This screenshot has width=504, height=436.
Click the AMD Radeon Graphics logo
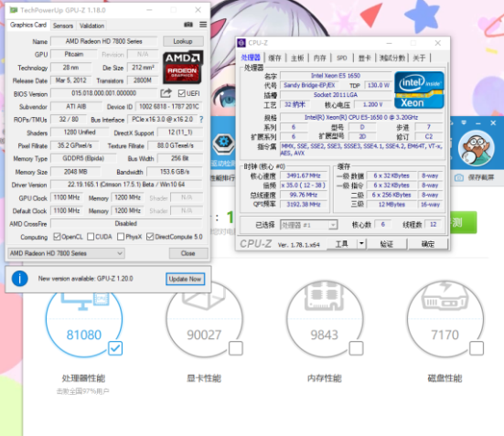point(183,67)
